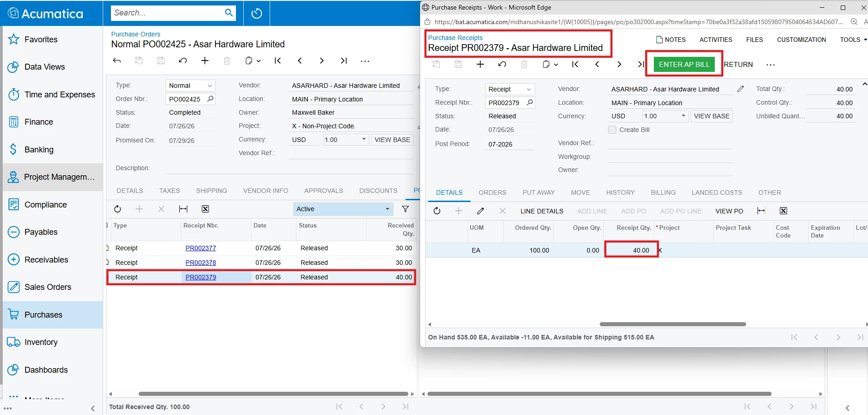Switch to the SHIPPING tab
Screen dimensions: 868x415
[211, 191]
